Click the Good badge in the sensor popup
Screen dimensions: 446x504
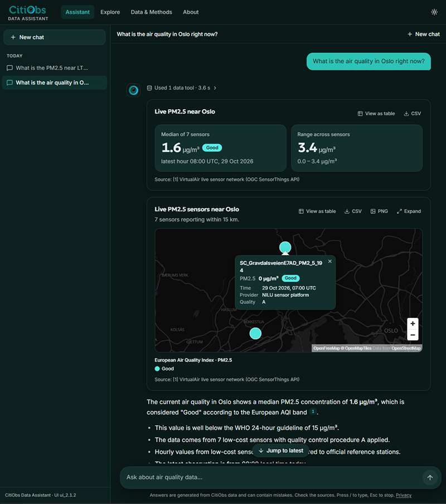290,278
